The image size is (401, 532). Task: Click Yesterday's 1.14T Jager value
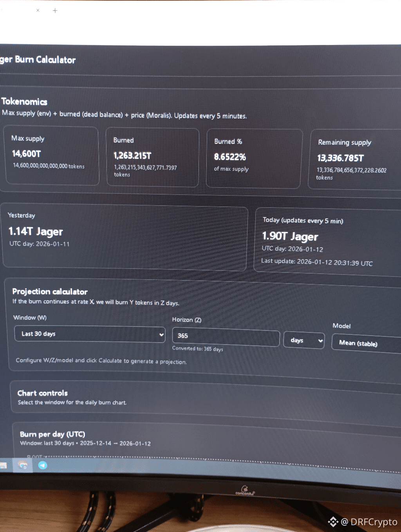pyautogui.click(x=36, y=232)
